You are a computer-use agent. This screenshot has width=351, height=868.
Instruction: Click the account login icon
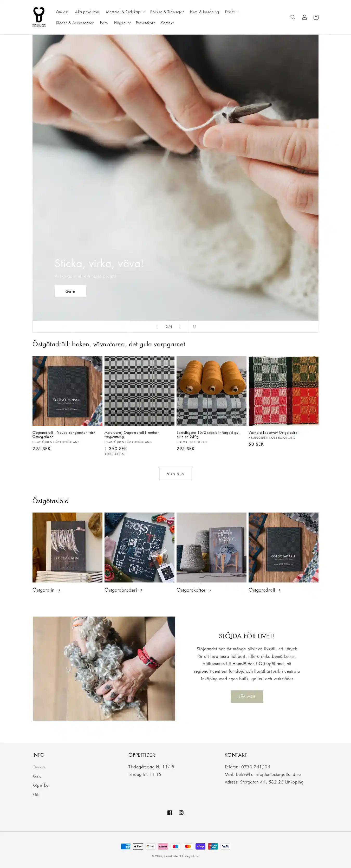click(x=304, y=17)
